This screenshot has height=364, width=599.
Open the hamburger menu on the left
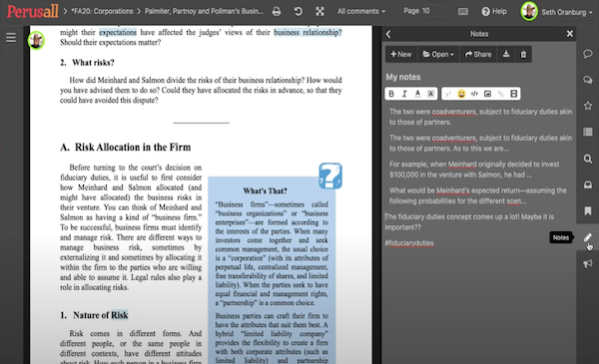click(x=11, y=37)
